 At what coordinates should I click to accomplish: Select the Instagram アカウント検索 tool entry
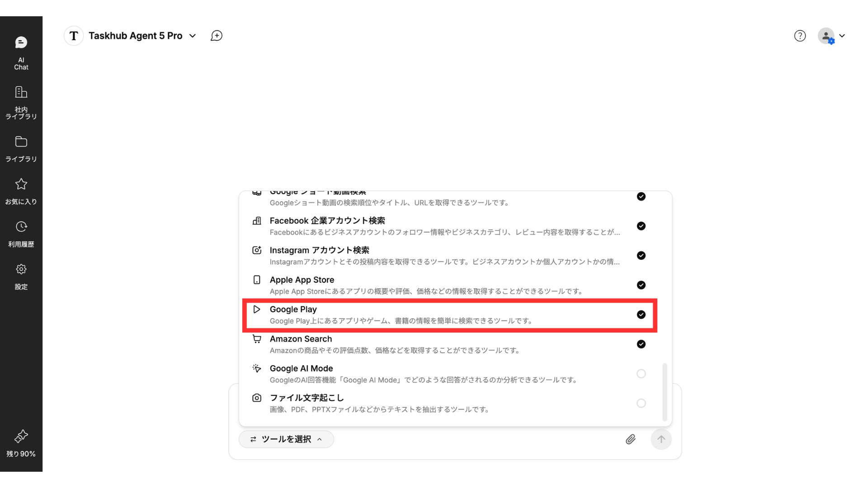[x=319, y=250]
